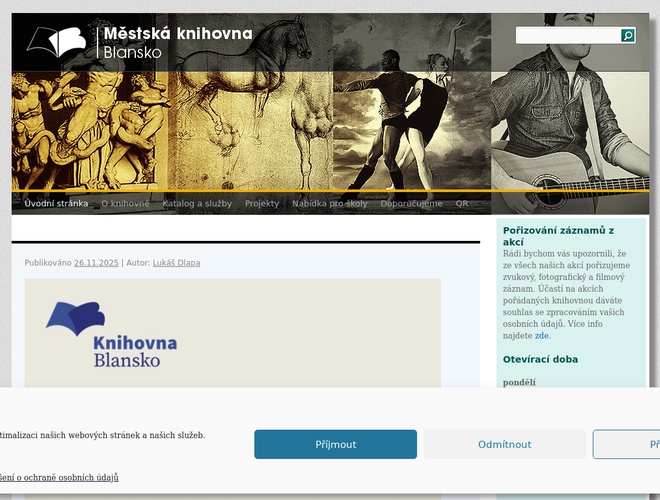This screenshot has width=660, height=500.
Task: Open Nabídka pro školy menu item
Action: (x=330, y=204)
